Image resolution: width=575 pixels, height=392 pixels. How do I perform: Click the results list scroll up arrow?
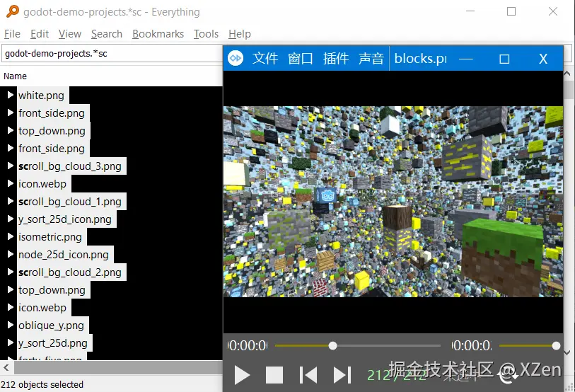(567, 74)
